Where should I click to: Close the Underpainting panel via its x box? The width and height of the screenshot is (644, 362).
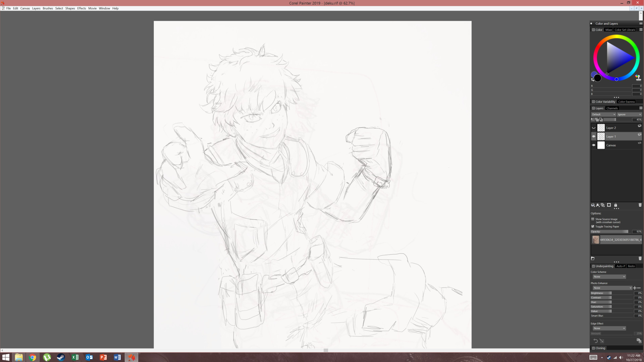tap(593, 266)
